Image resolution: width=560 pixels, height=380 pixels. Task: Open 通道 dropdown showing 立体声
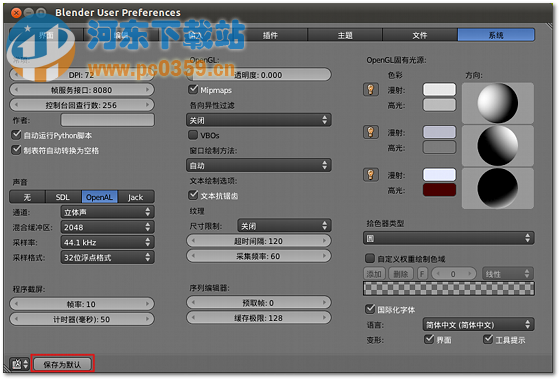[x=108, y=212]
